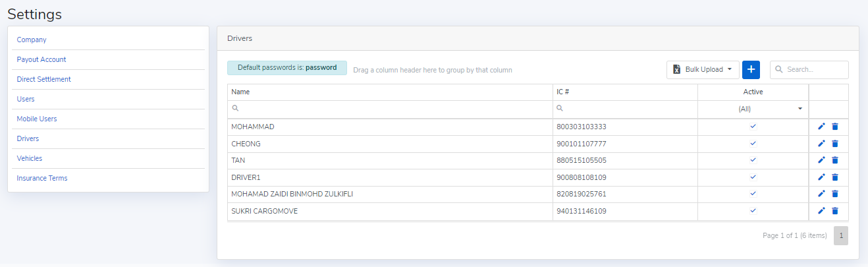868x267 pixels.
Task: Open the Bulk Upload dropdown
Action: pos(703,69)
